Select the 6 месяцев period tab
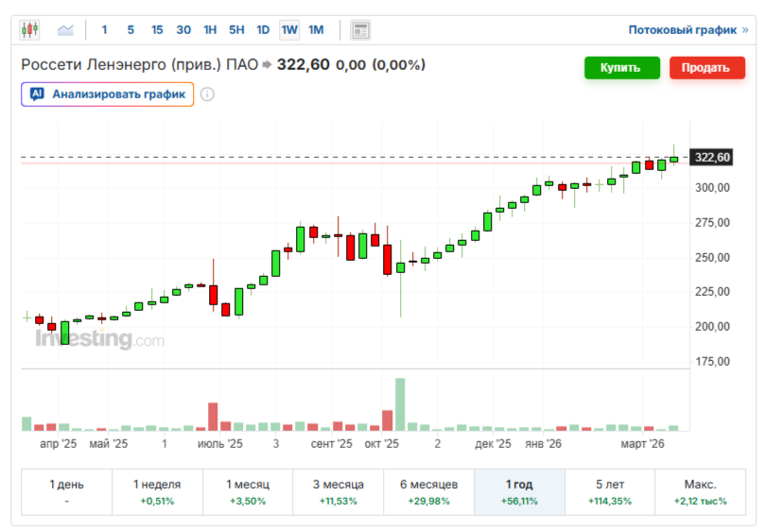The width and height of the screenshot is (765, 532). click(429, 492)
